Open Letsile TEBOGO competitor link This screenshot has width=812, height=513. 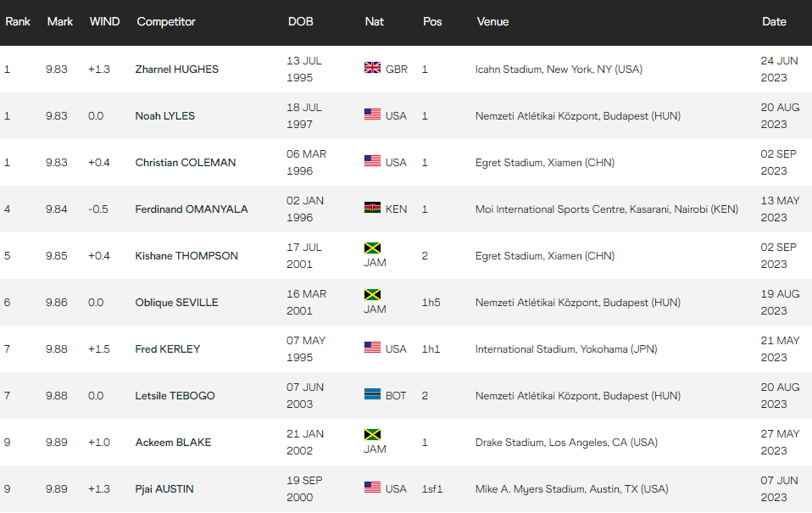tap(175, 396)
